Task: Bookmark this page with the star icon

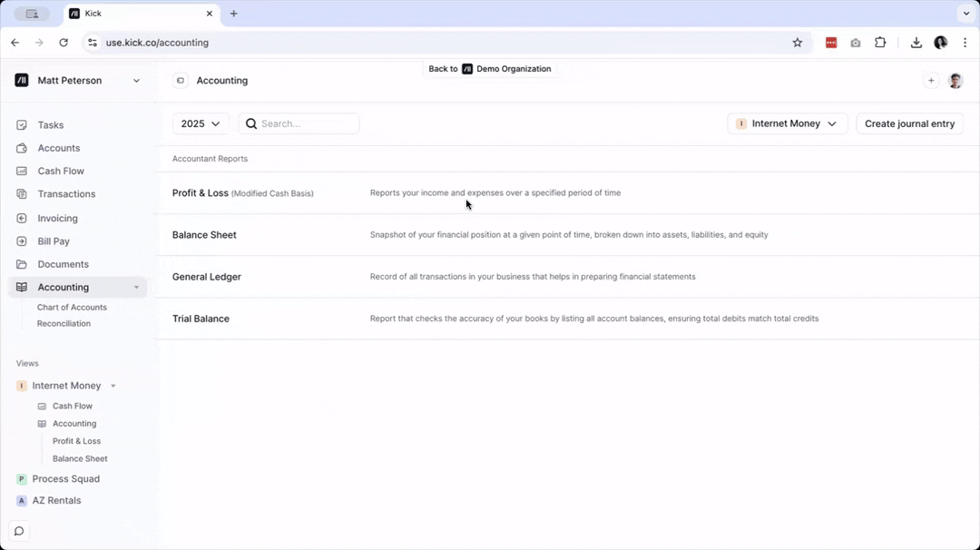Action: [x=798, y=43]
